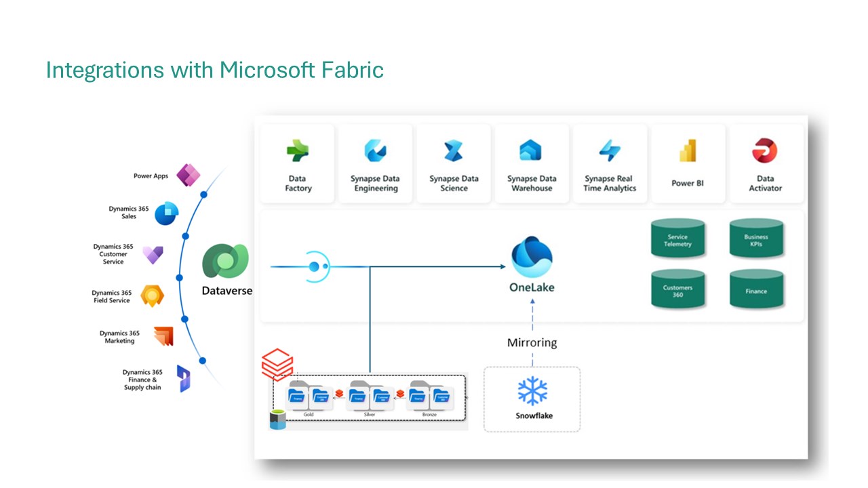Click the Silver layer label
The height and width of the screenshot is (488, 868).
point(370,414)
